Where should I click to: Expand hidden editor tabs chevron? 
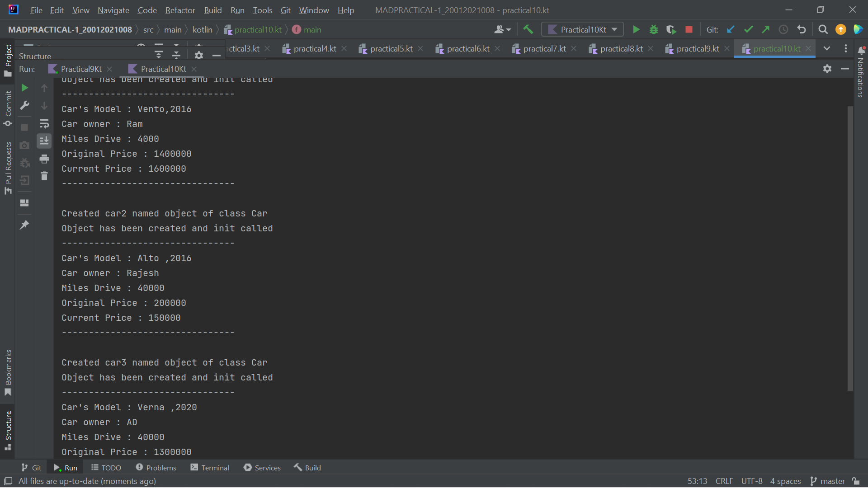[x=827, y=48]
